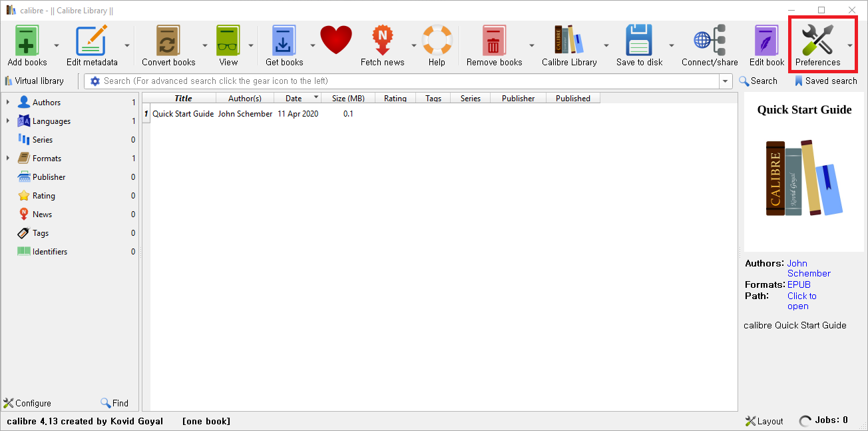
Task: Click Find in the tag browser
Action: point(114,403)
